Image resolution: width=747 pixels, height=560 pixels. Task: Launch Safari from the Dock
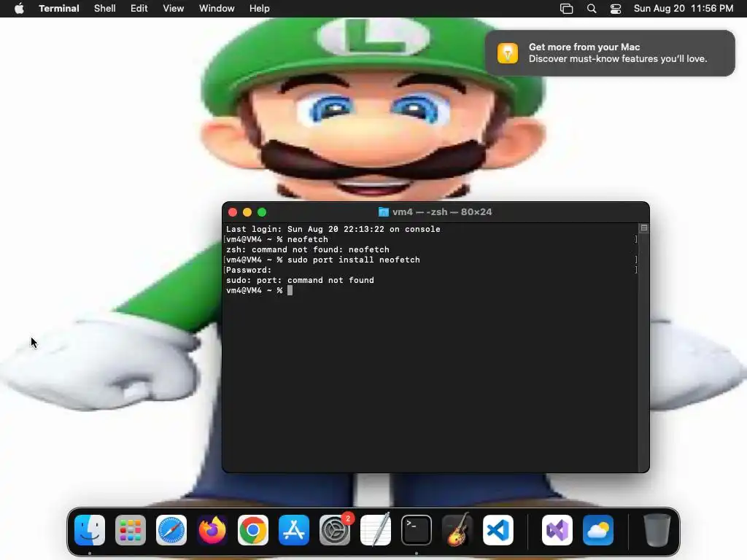[x=171, y=530]
